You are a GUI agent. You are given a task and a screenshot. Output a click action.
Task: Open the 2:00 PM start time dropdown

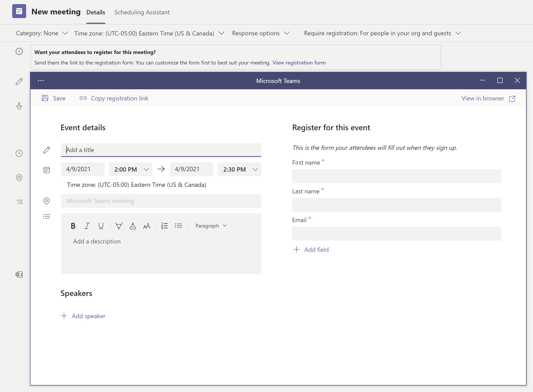pos(130,169)
